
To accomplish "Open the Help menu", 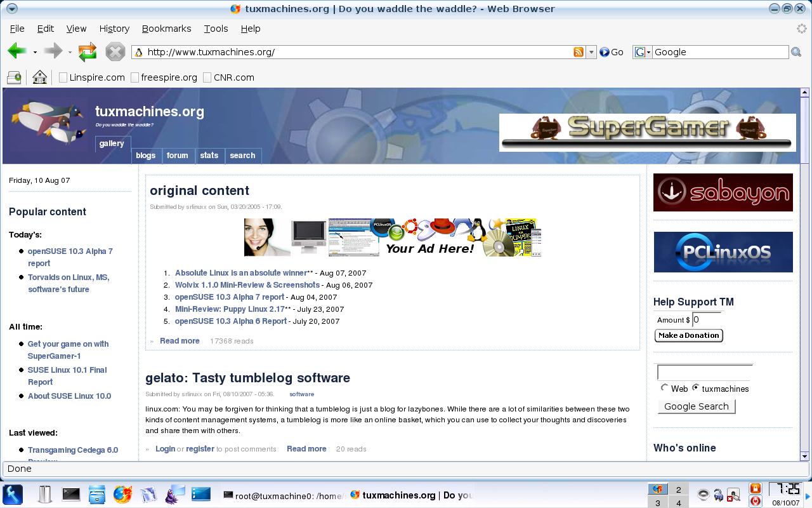I will click(x=251, y=29).
